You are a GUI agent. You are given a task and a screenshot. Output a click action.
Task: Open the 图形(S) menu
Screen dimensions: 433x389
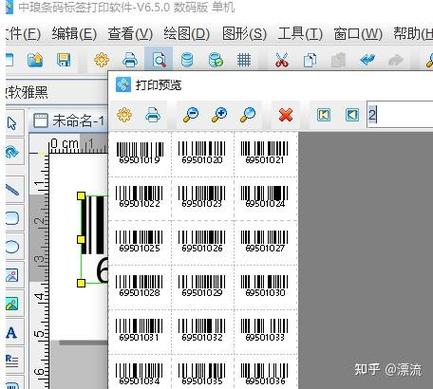tap(244, 34)
